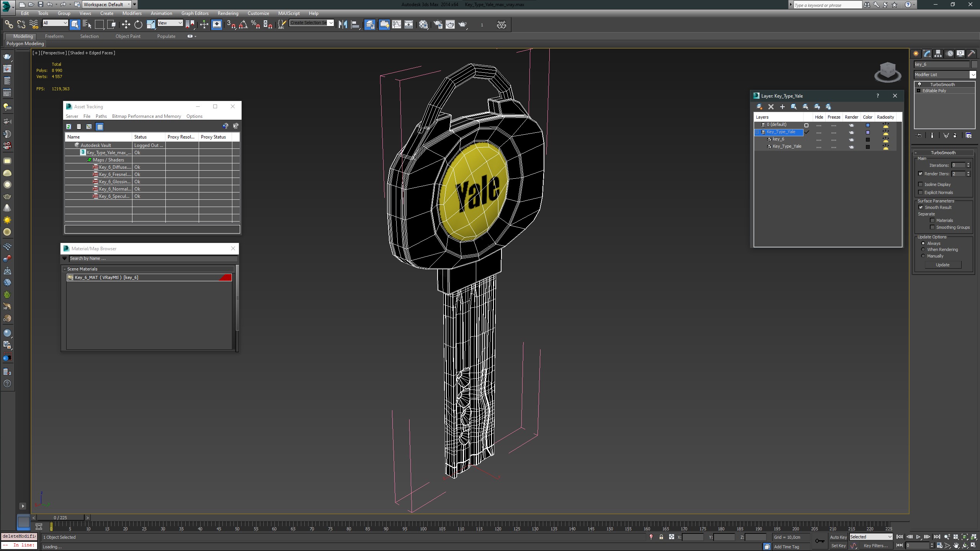Open the MAXScript menu
This screenshot has height=551, width=980.
click(289, 13)
